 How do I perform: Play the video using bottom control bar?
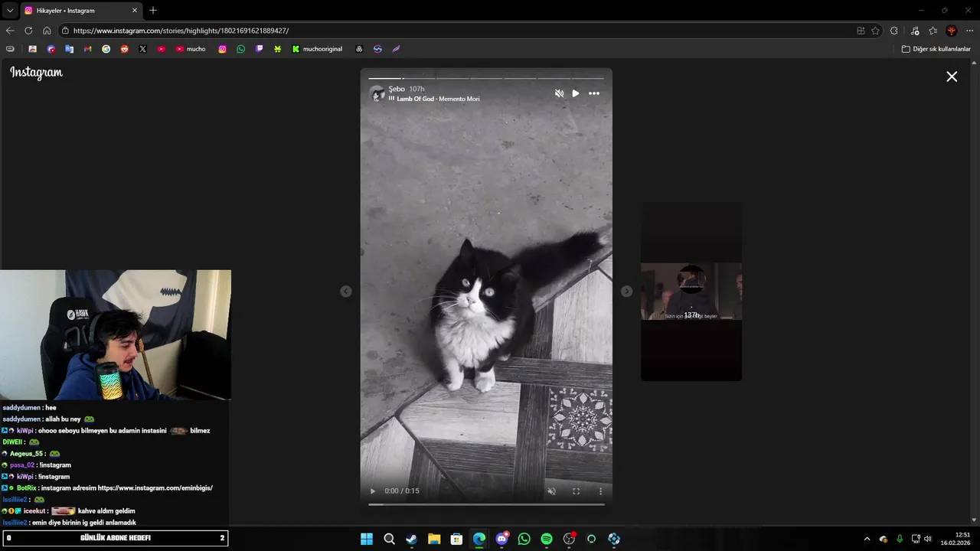tap(373, 491)
